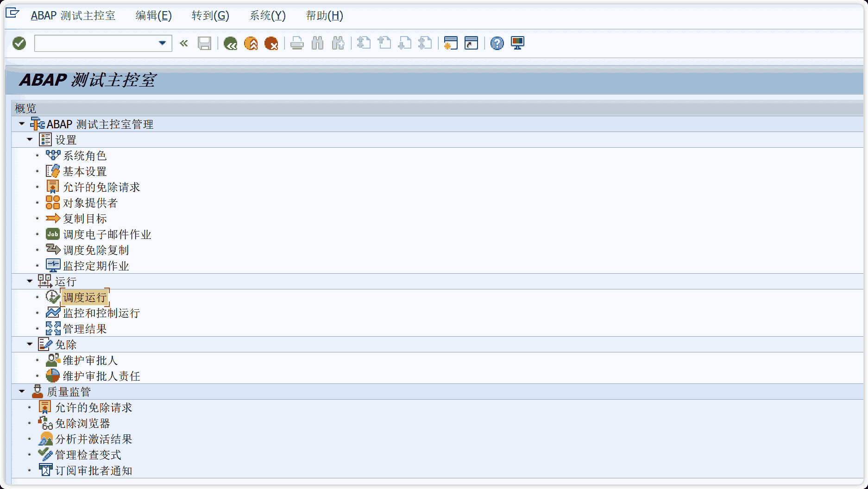Screen dimensions: 868x489
Task: Open the transaction command field dropdown arrow
Action: pyautogui.click(x=162, y=43)
